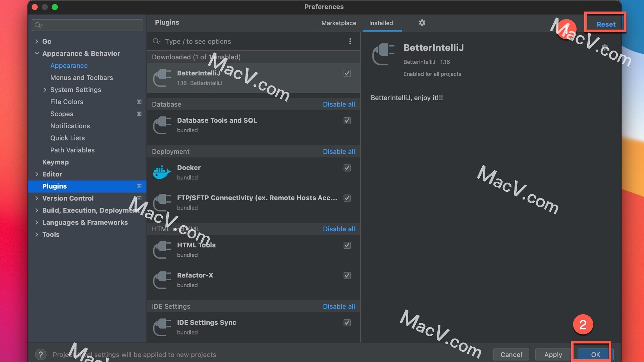
Task: Click the Database Tools and SQL plugin icon
Action: 162,125
